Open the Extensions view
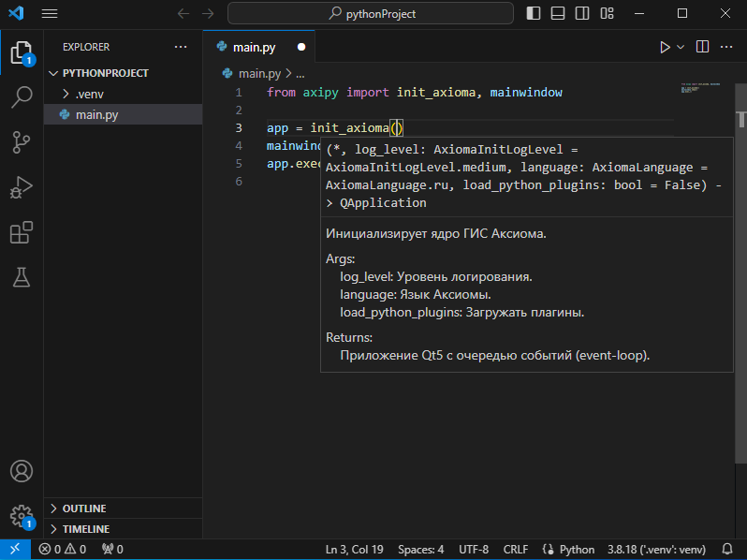Viewport: 747px width, 560px height. (22, 232)
